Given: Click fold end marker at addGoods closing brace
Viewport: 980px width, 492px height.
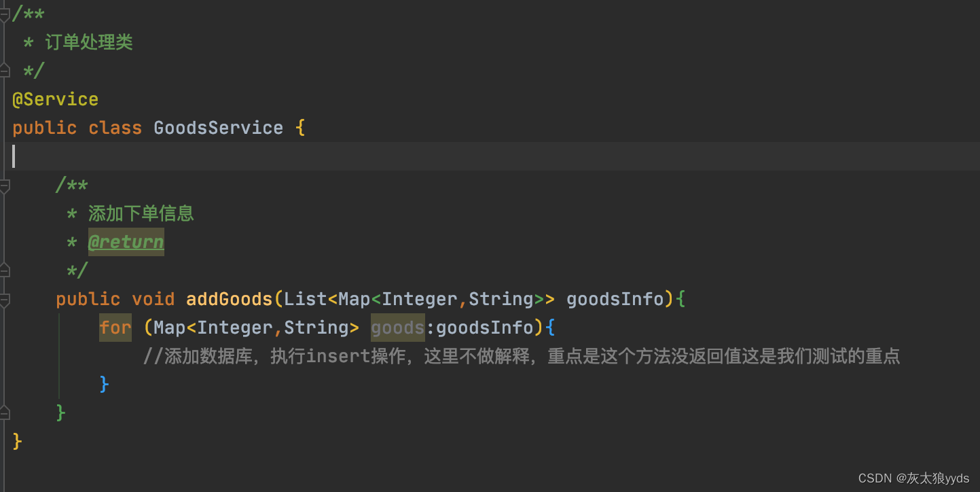Looking at the screenshot, I should click(5, 412).
